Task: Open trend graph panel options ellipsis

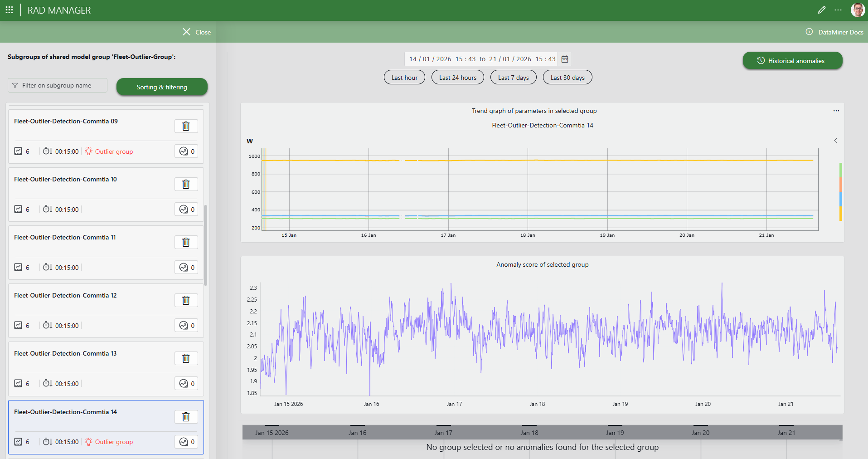Action: pyautogui.click(x=836, y=111)
